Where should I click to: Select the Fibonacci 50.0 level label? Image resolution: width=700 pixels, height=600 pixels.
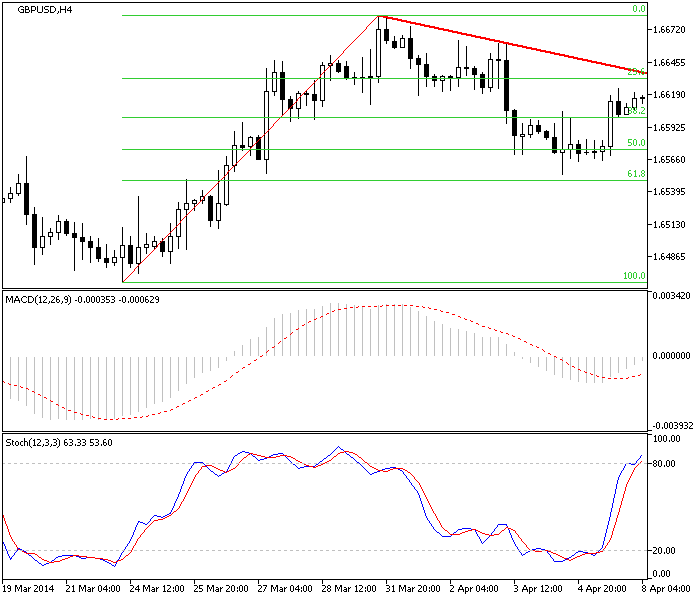pyautogui.click(x=635, y=143)
